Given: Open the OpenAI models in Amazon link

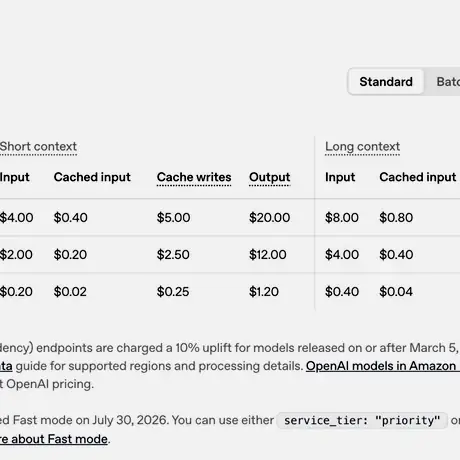Looking at the screenshot, I should coord(383,366).
